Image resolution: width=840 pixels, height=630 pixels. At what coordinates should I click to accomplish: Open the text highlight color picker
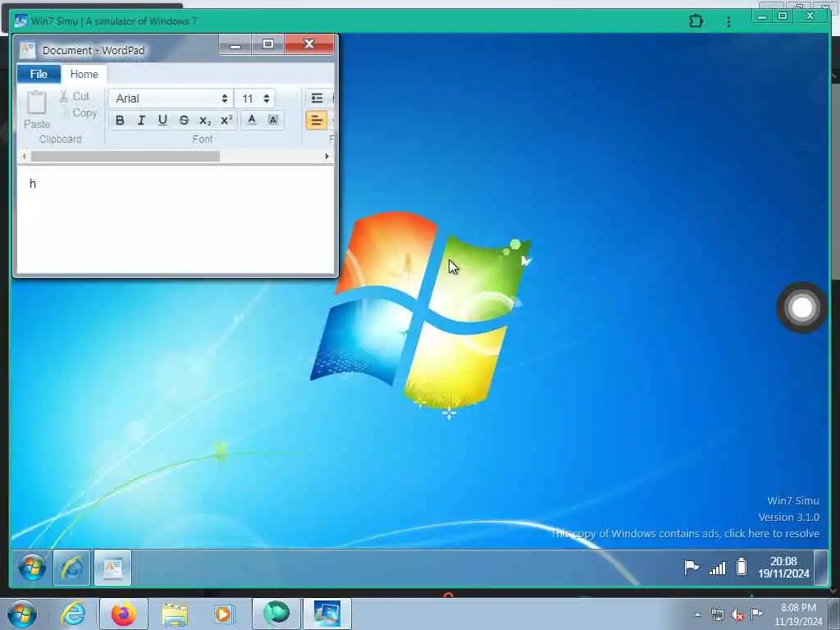272,121
